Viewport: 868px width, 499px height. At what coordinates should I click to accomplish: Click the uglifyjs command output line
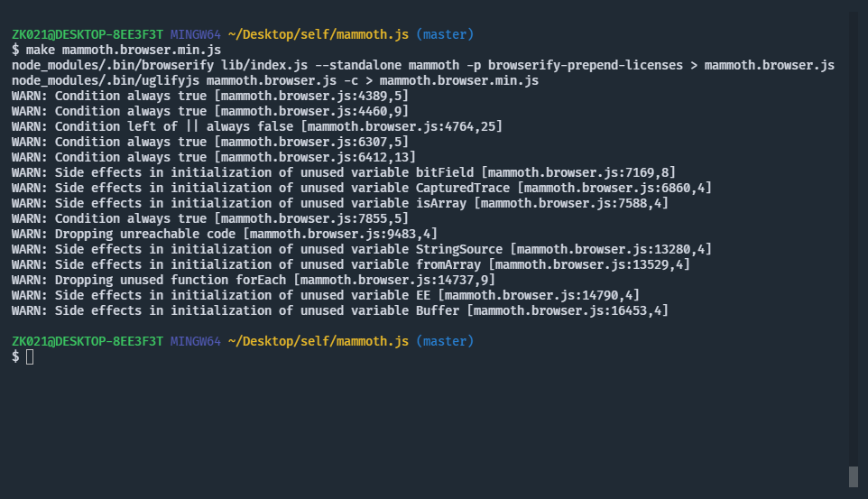275,81
